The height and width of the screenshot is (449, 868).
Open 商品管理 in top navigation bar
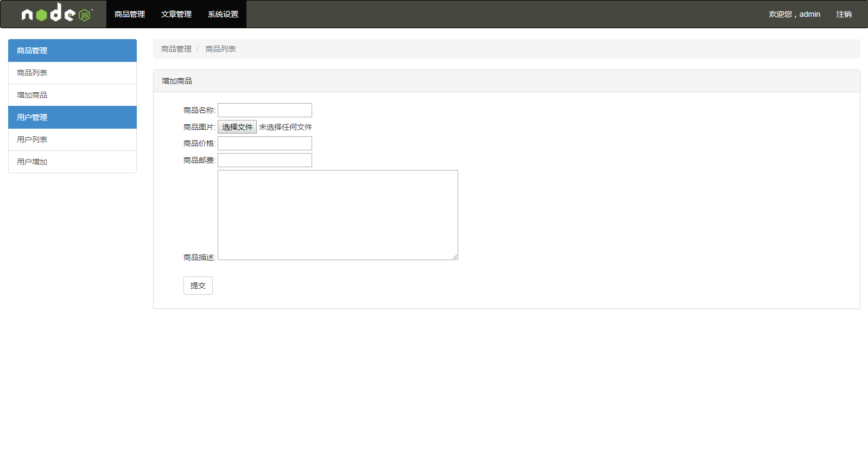point(130,14)
